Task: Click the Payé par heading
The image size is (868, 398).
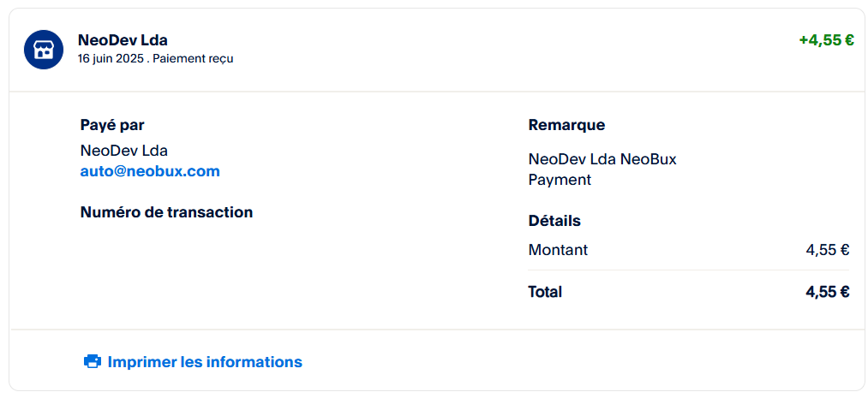Action: (x=112, y=126)
